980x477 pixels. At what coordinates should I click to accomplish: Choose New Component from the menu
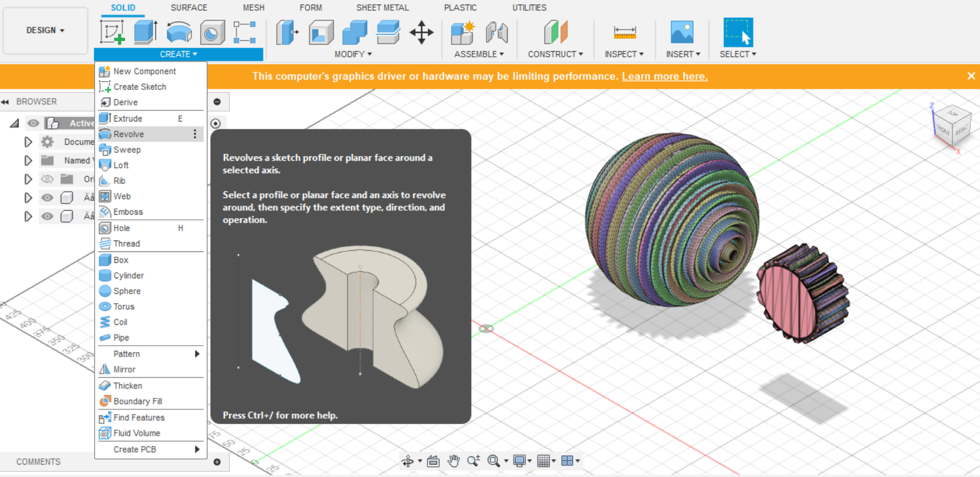pyautogui.click(x=143, y=71)
